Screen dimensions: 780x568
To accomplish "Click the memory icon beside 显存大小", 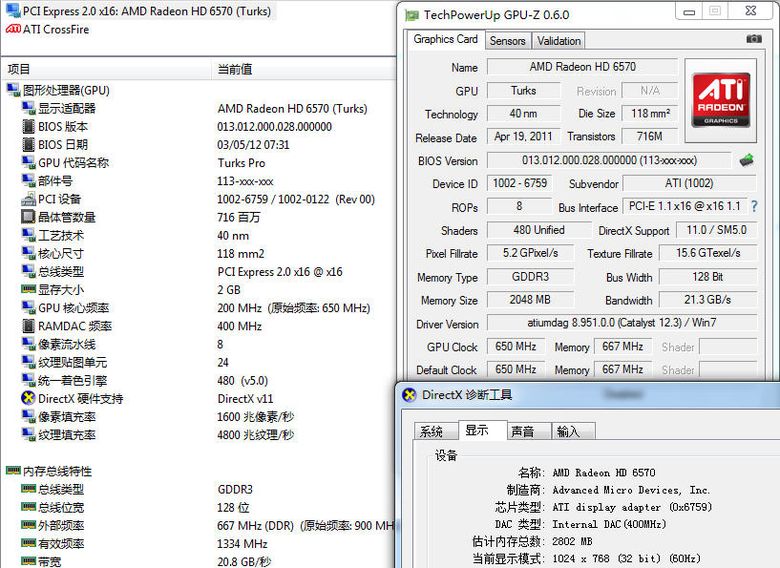I will (x=28, y=289).
